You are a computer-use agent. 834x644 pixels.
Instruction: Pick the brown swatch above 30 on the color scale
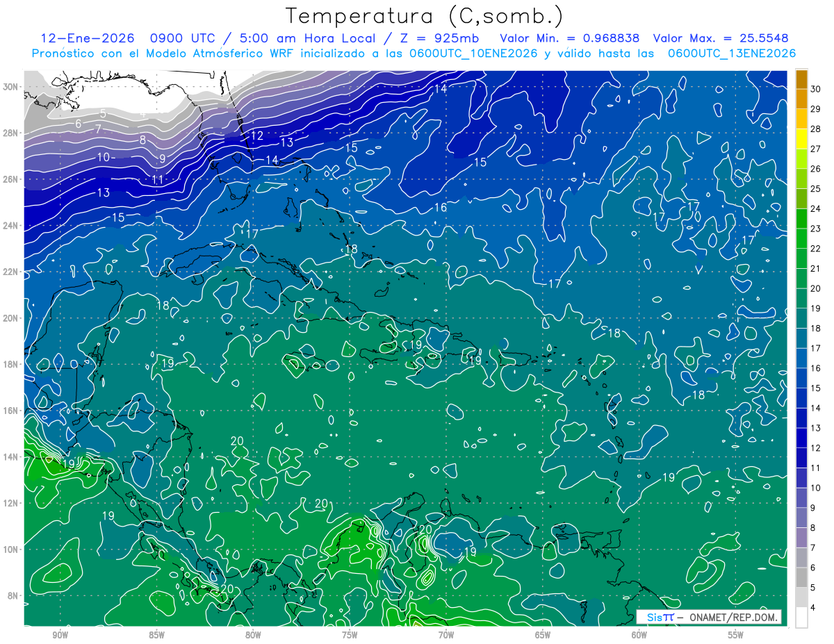point(802,79)
